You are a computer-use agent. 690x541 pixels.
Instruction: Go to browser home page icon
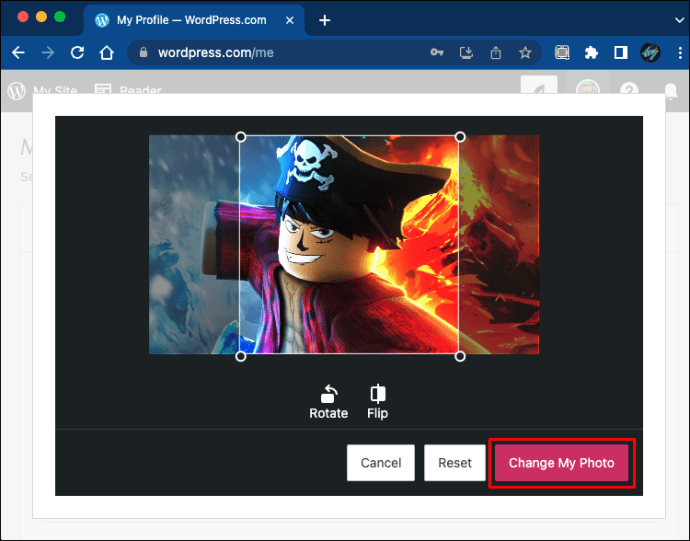pos(107,53)
